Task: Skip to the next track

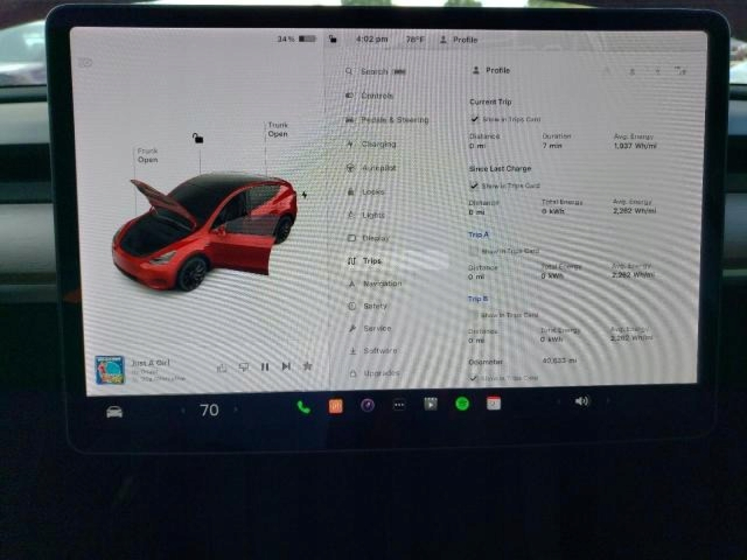Action: click(x=286, y=366)
